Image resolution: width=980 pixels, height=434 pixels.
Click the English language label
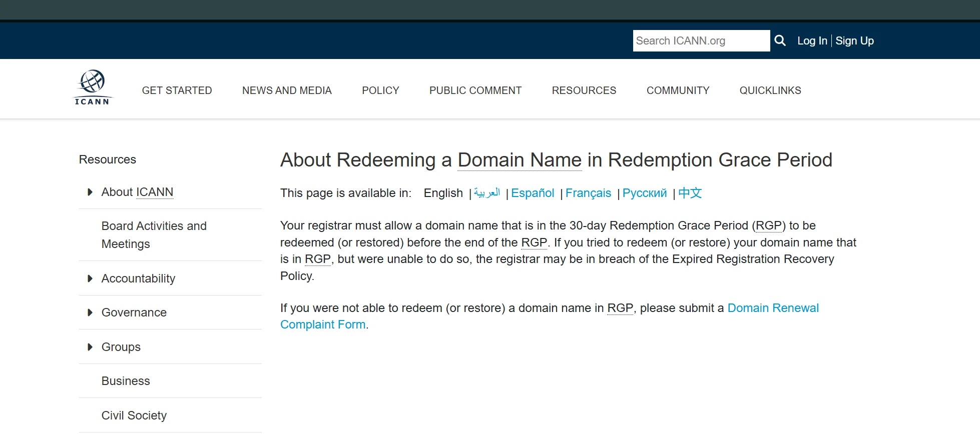[443, 193]
